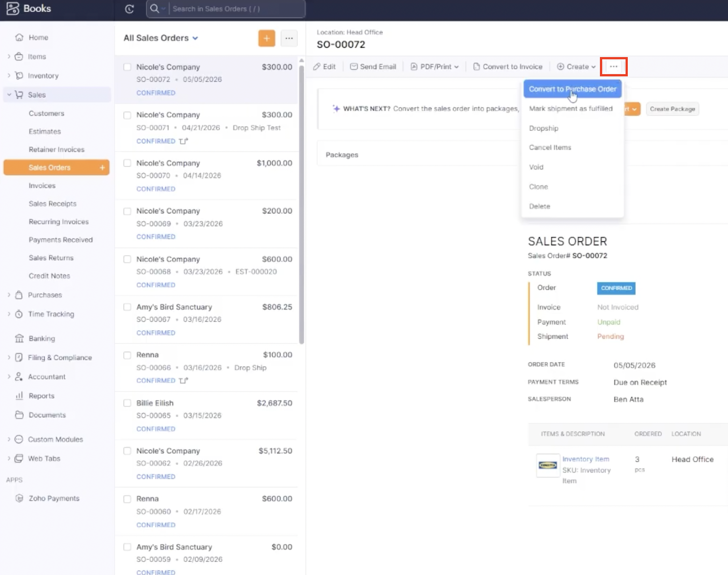Click the Home sidebar icon
This screenshot has width=728, height=575.
(x=19, y=37)
